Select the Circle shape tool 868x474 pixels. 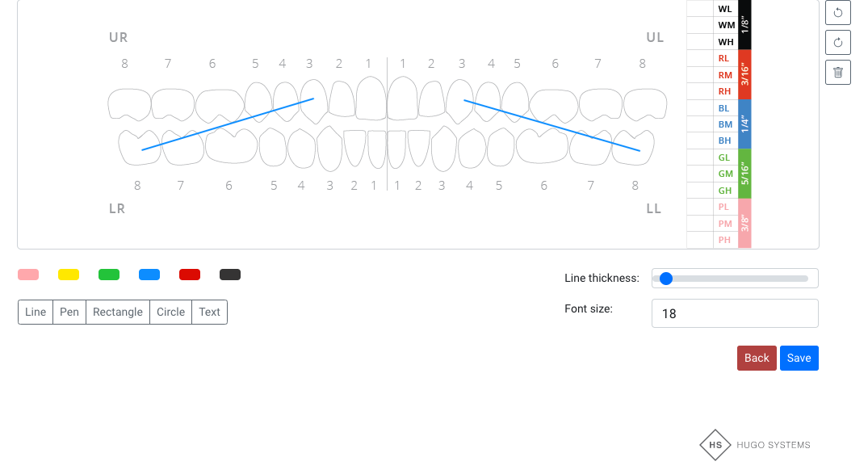point(170,312)
